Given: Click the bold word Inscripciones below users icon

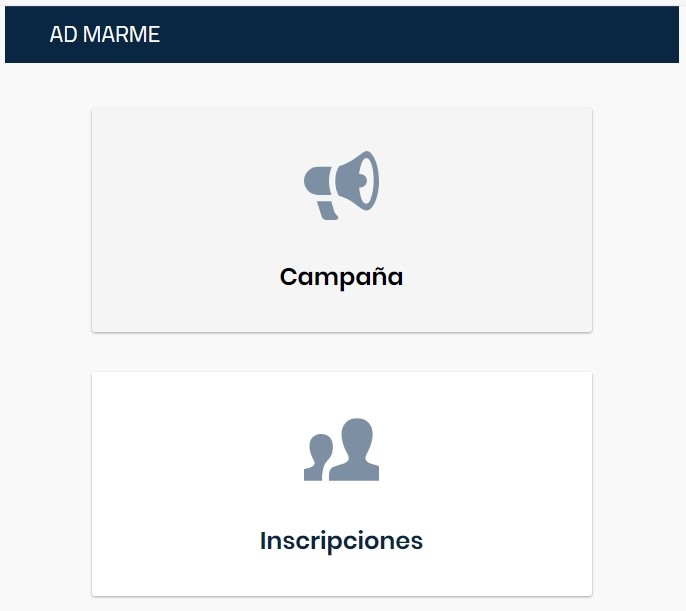Looking at the screenshot, I should click(341, 541).
